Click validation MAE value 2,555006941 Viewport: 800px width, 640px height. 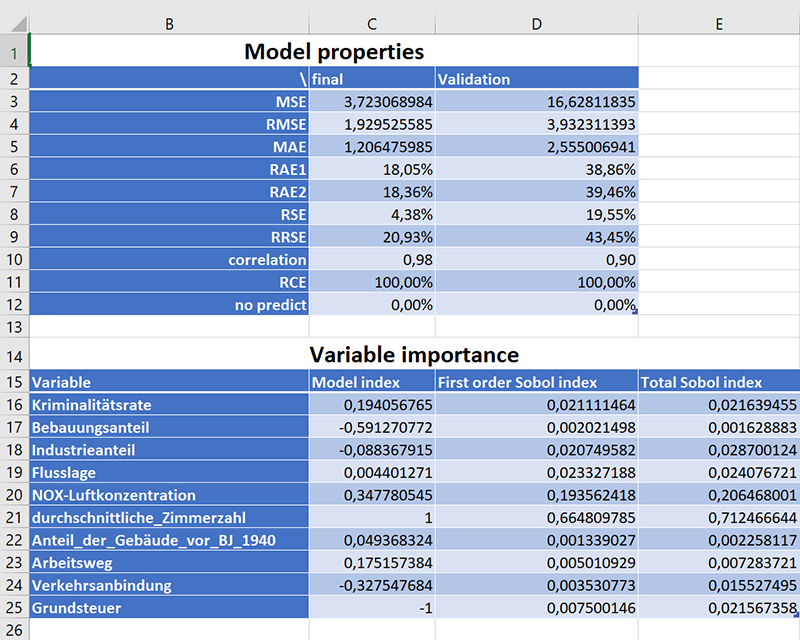537,146
